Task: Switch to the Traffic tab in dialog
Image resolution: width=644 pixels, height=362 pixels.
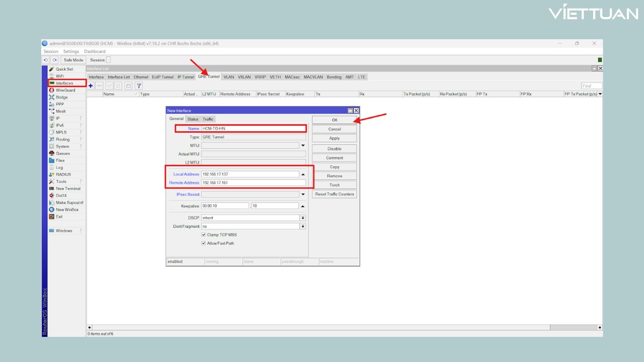Action: coord(208,119)
